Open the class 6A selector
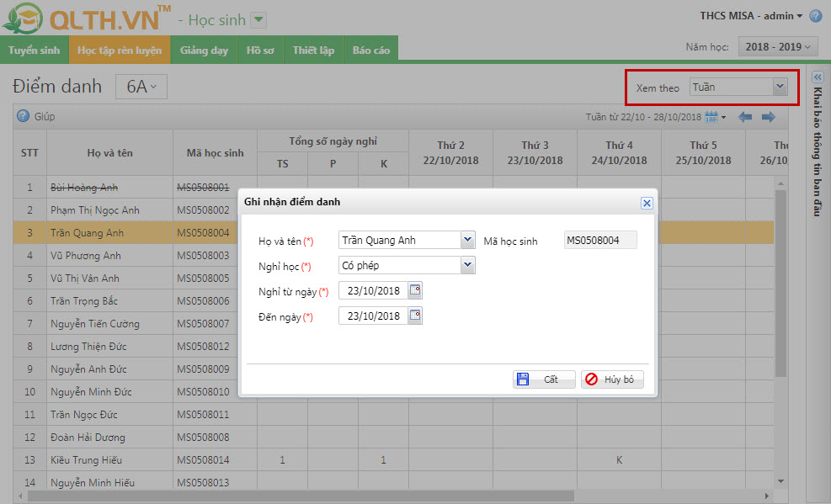 click(x=141, y=87)
